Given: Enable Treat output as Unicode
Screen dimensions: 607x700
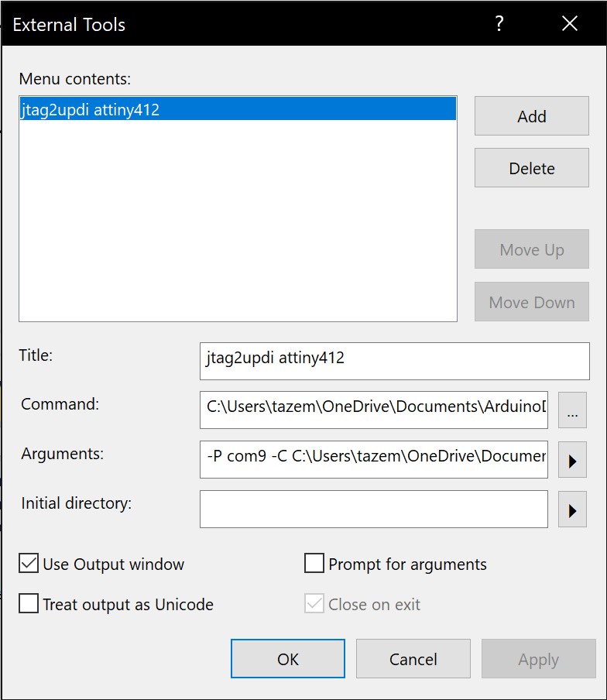Looking at the screenshot, I should (29, 603).
